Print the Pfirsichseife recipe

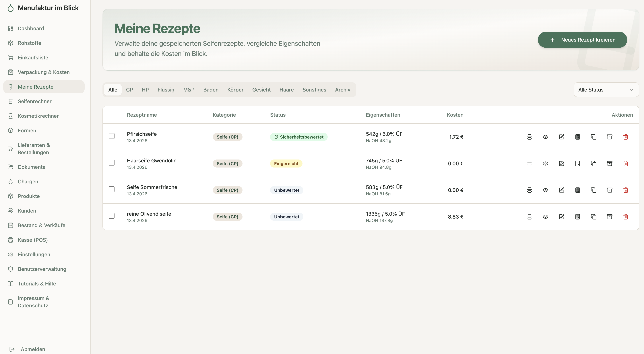click(529, 137)
